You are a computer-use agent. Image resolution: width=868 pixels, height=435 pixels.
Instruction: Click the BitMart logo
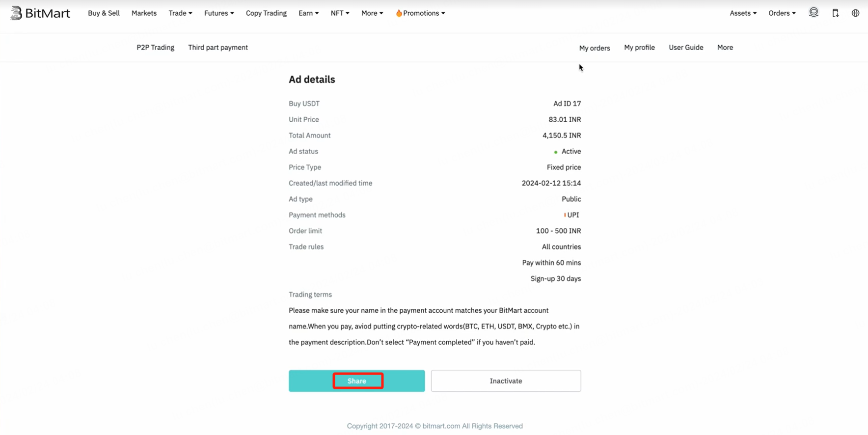click(40, 13)
